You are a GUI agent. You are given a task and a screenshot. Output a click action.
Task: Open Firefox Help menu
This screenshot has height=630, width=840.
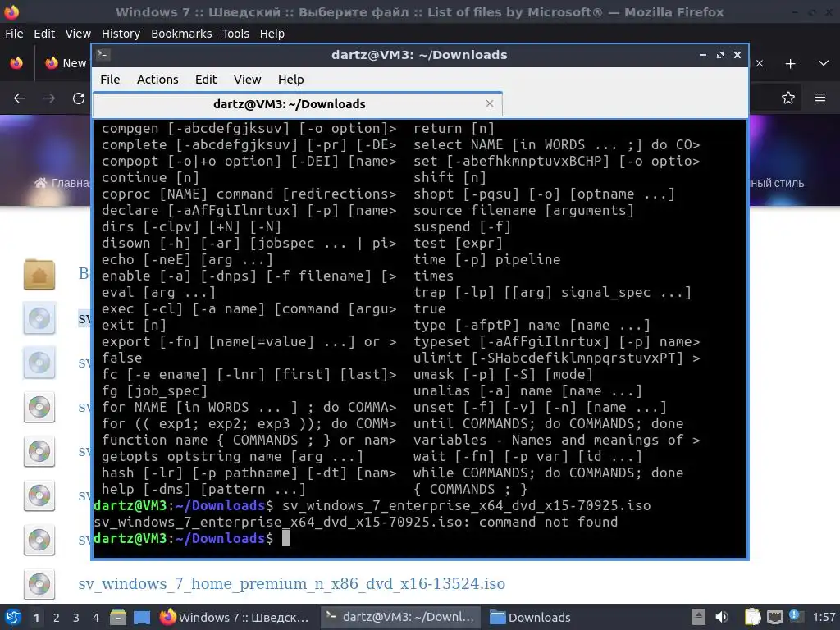272,33
